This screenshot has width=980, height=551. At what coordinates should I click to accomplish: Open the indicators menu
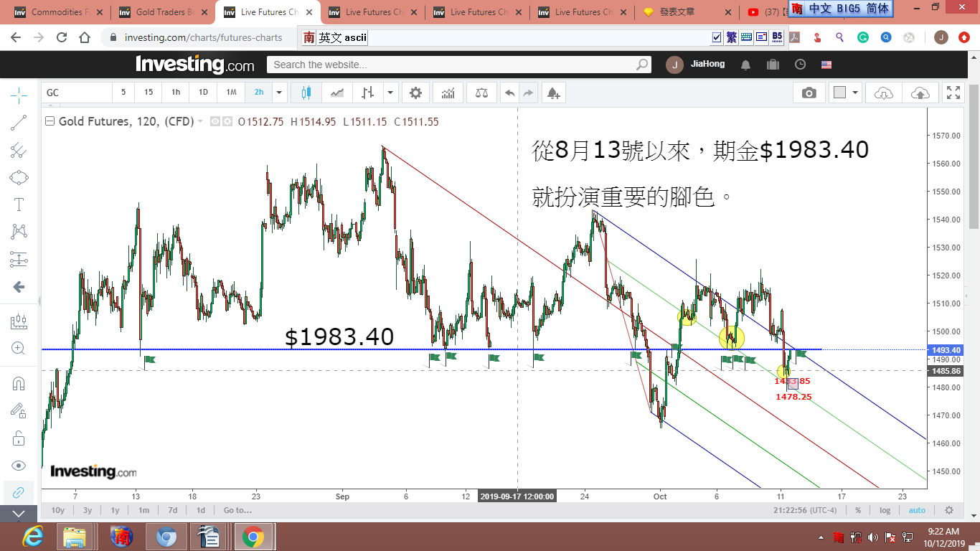[448, 93]
